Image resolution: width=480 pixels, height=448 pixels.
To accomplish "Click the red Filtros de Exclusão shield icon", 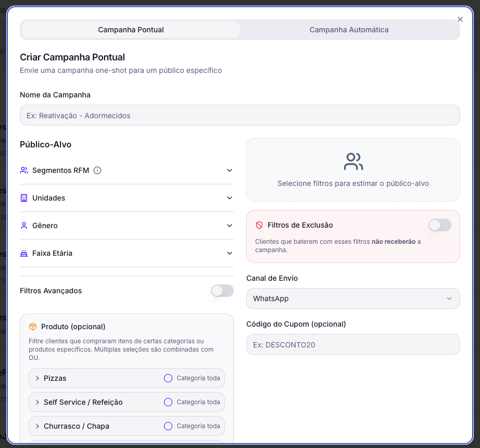I will click(259, 226).
